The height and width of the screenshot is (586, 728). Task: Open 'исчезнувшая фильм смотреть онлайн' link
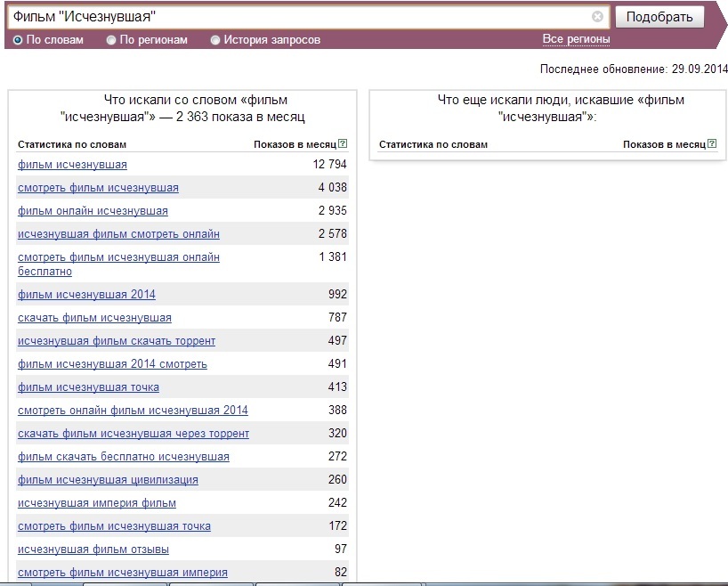(118, 234)
